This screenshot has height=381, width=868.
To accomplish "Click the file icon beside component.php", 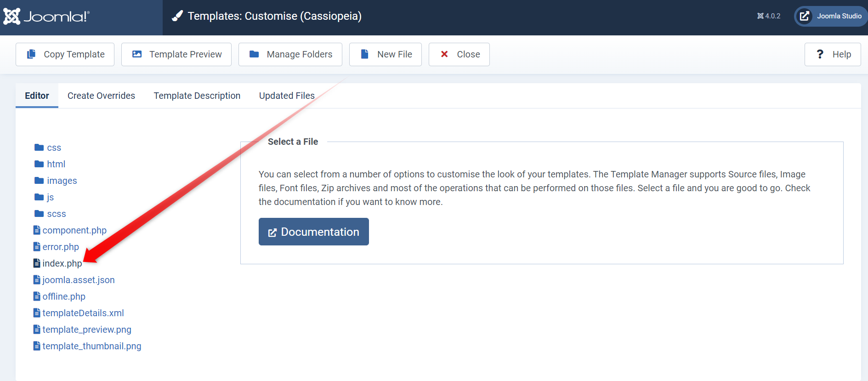I will pyautogui.click(x=37, y=230).
